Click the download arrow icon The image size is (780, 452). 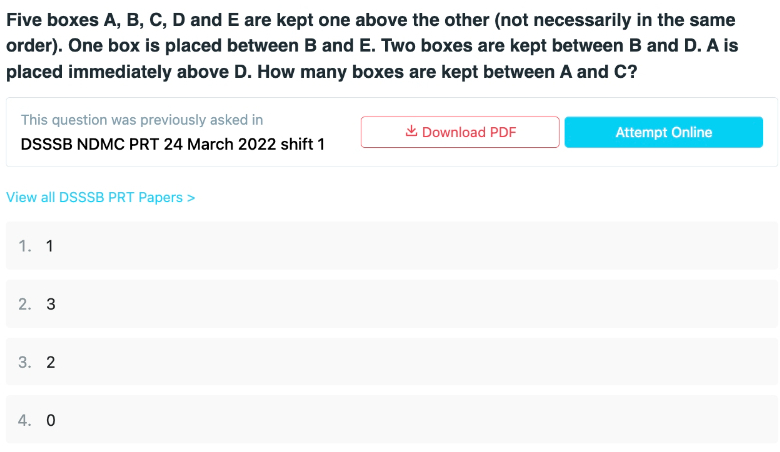click(x=411, y=131)
